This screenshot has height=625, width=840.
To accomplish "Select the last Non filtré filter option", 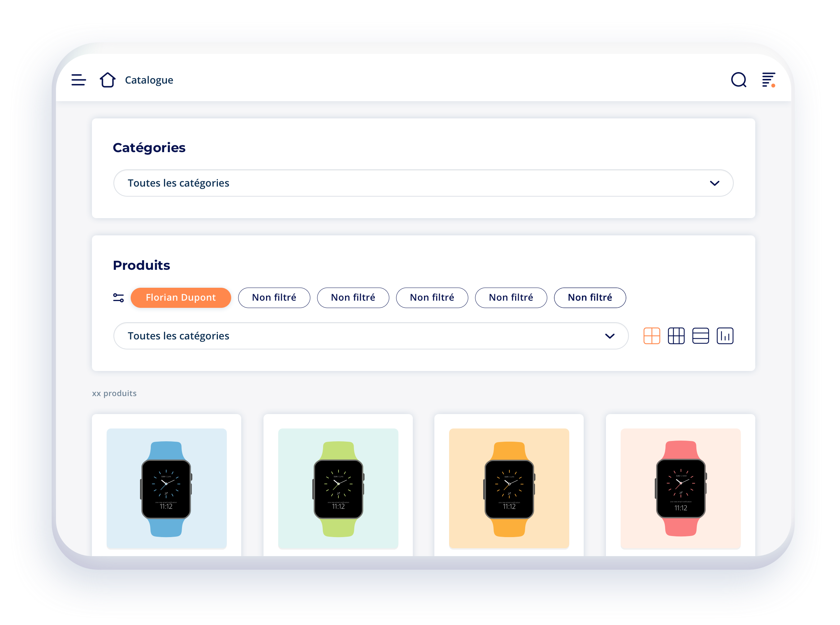I will [x=591, y=297].
